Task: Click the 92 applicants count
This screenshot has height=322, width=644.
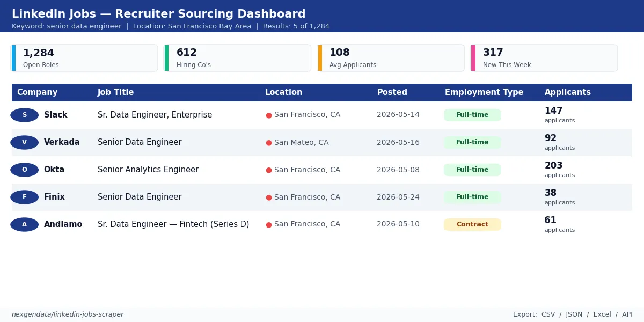Action: coord(551,138)
